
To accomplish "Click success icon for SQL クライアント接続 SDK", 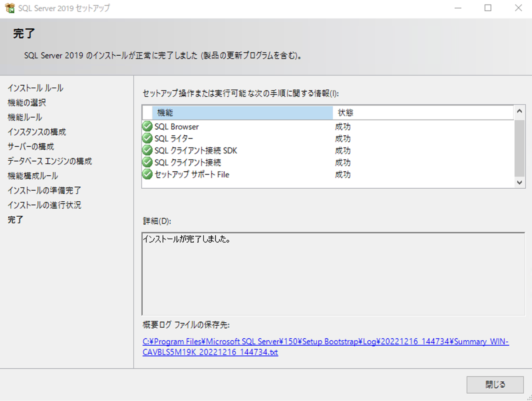I will (x=147, y=150).
